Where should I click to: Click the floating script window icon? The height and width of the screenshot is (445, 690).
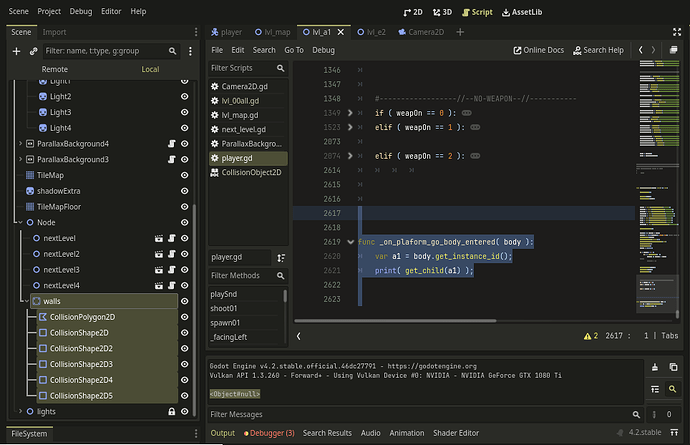[x=673, y=50]
